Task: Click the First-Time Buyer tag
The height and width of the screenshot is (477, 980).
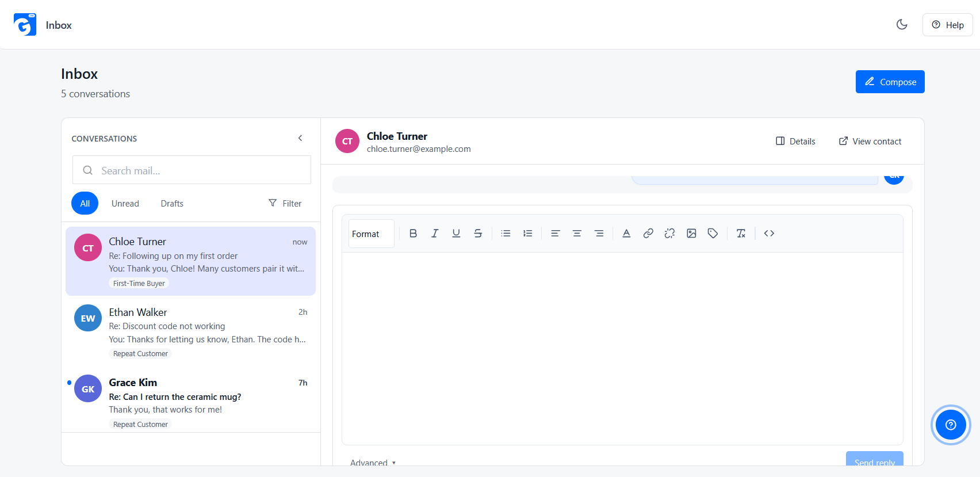Action: pyautogui.click(x=139, y=283)
